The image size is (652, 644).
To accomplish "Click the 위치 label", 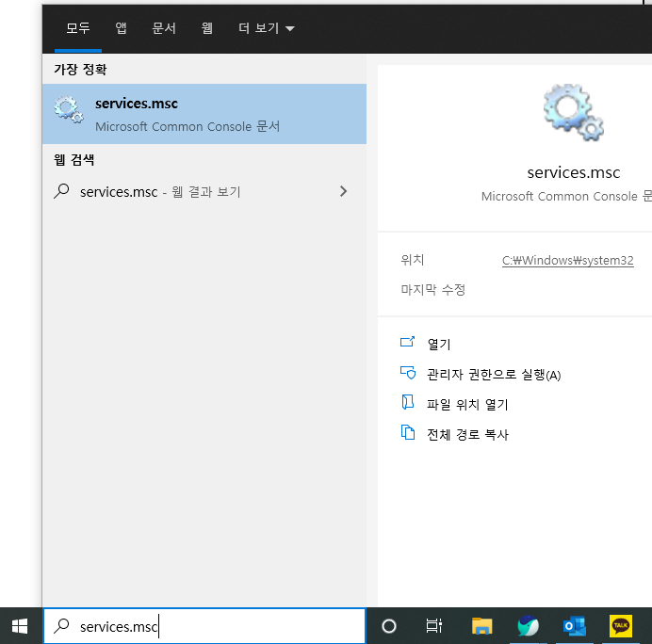I will click(412, 260).
